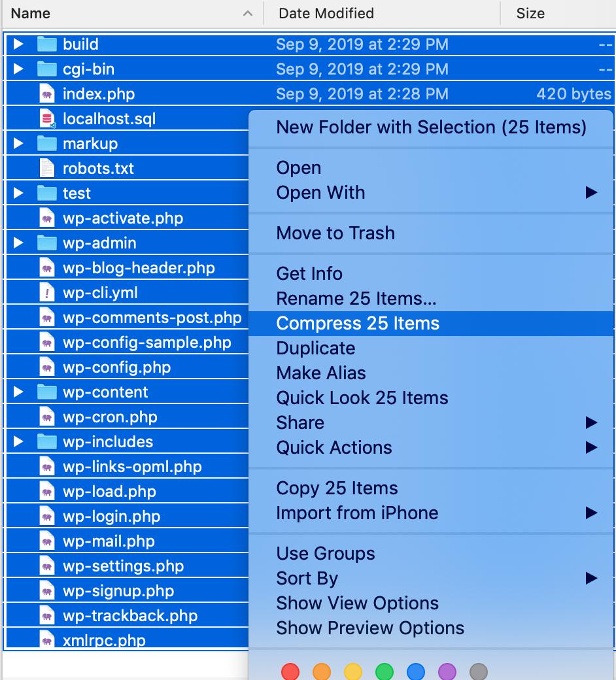The width and height of the screenshot is (616, 680).
Task: Click the test folder icon
Action: click(x=47, y=193)
